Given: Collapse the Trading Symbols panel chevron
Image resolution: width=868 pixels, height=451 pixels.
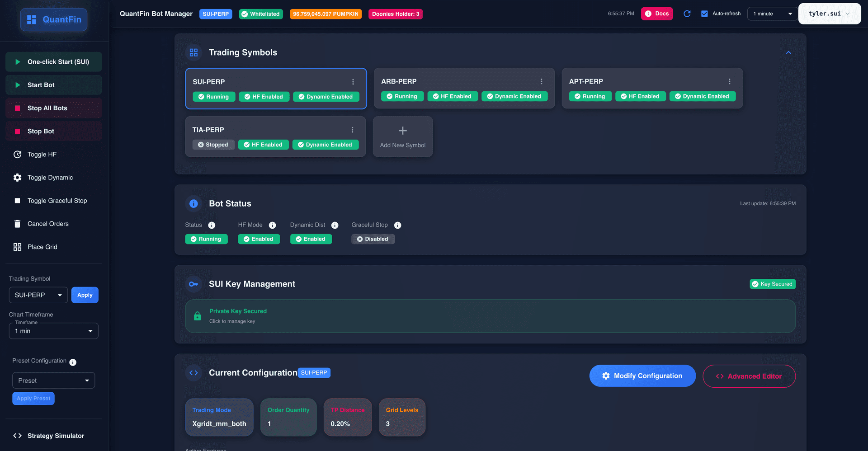Looking at the screenshot, I should click(x=788, y=52).
